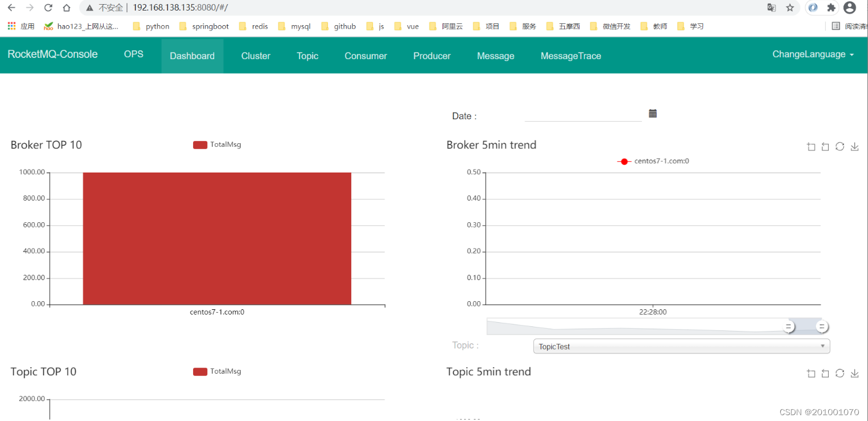The width and height of the screenshot is (868, 421).
Task: Click restore refresh icon in Topic 5min trend
Action: coord(840,374)
